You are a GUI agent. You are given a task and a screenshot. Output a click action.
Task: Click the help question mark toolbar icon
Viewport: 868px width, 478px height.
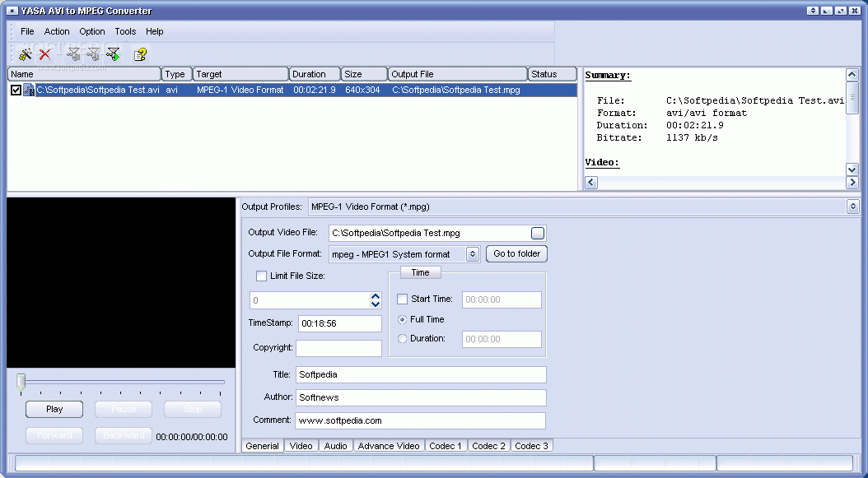[x=141, y=54]
